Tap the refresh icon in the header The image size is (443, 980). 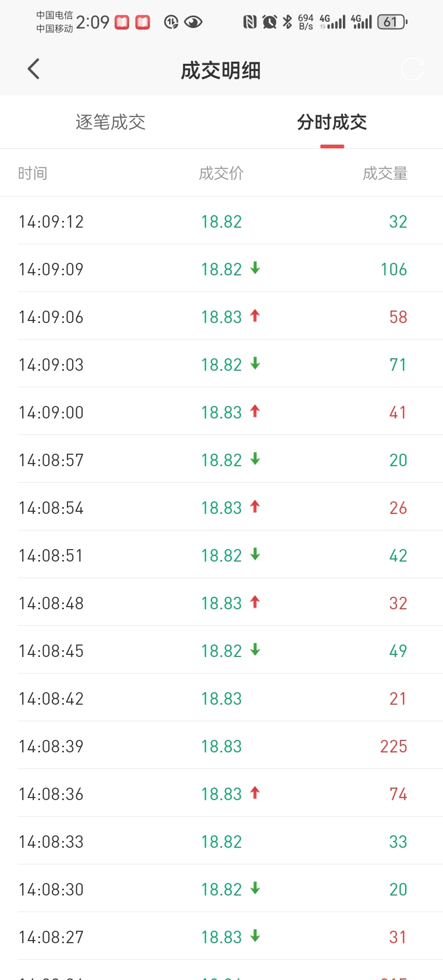412,69
